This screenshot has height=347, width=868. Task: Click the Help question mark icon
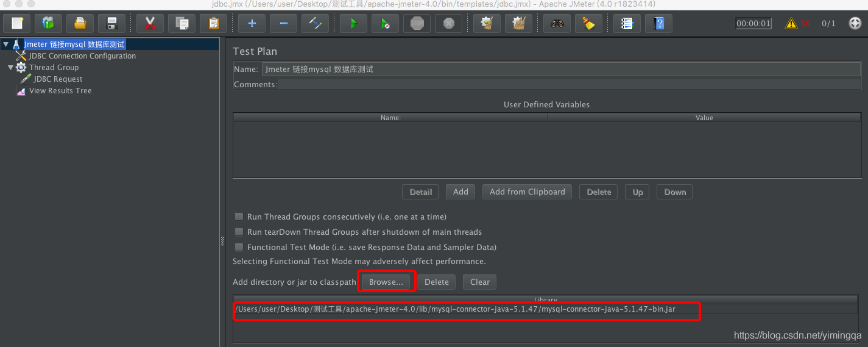(658, 24)
